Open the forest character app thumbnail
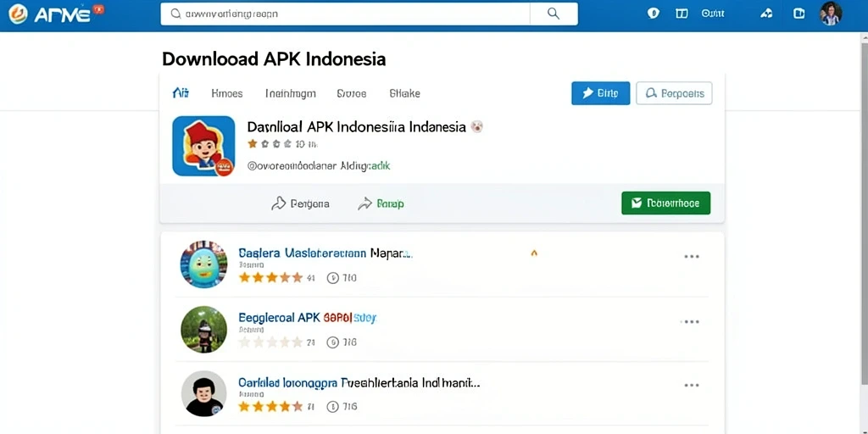 tap(203, 330)
